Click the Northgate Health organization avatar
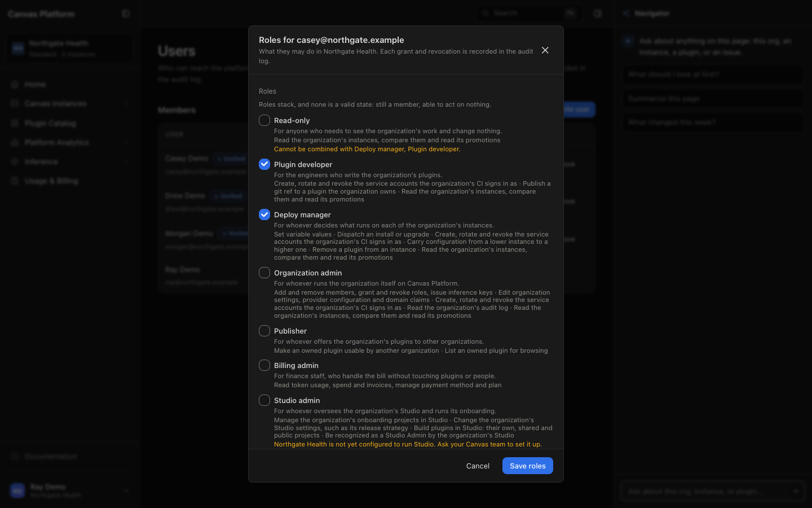 18,49
